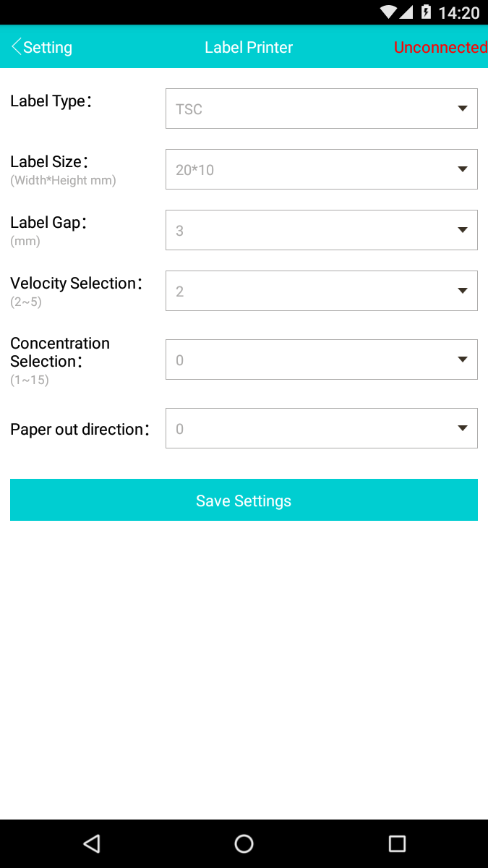This screenshot has width=488, height=868.
Task: Tap the Label Printer title
Action: [x=249, y=47]
